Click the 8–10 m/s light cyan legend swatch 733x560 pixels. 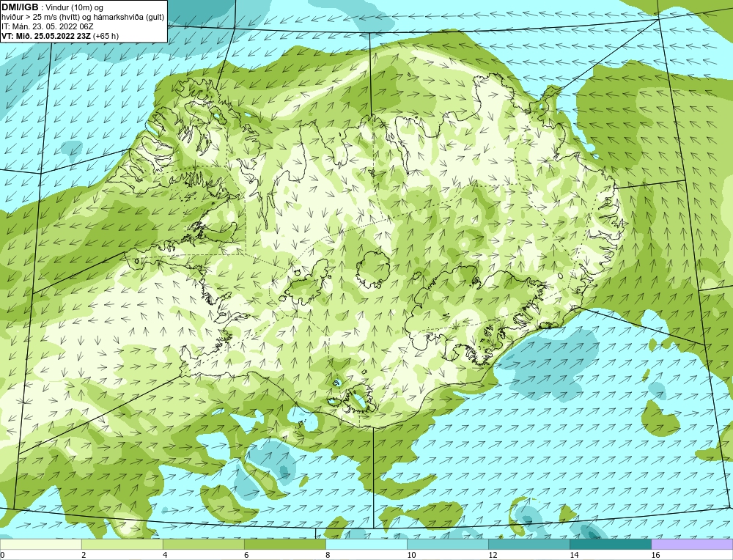(366, 544)
